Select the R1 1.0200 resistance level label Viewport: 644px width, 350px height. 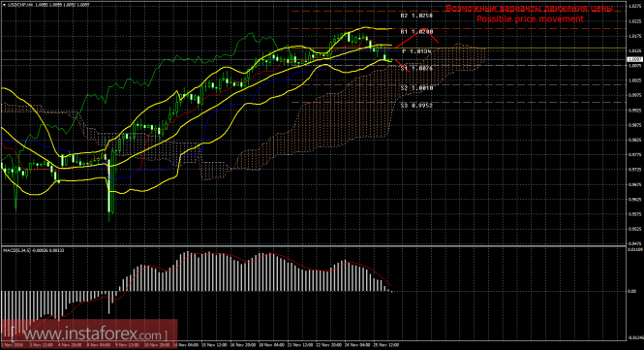pyautogui.click(x=416, y=31)
